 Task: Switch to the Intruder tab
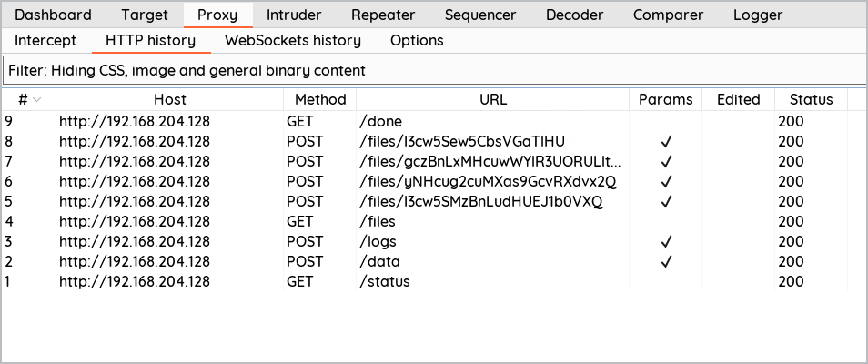click(293, 15)
